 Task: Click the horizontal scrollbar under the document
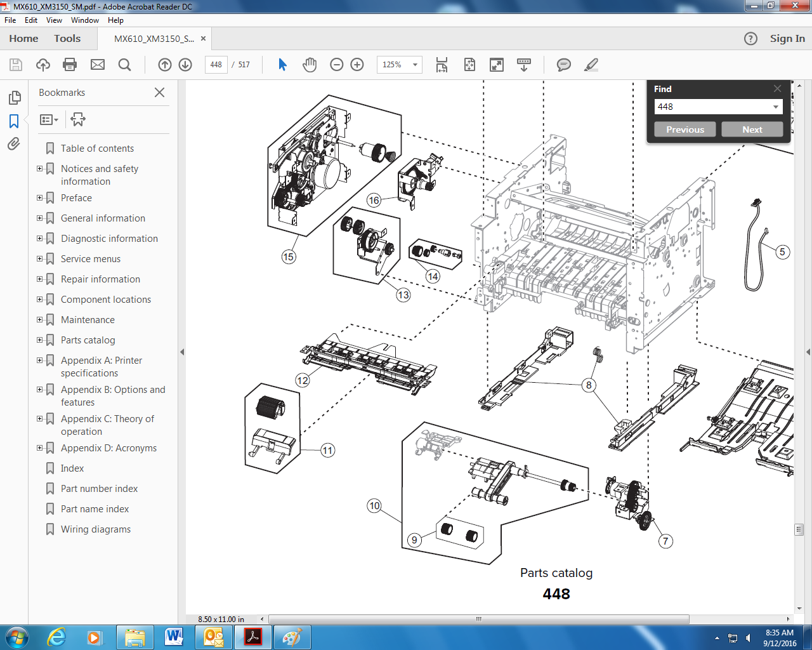tap(479, 619)
